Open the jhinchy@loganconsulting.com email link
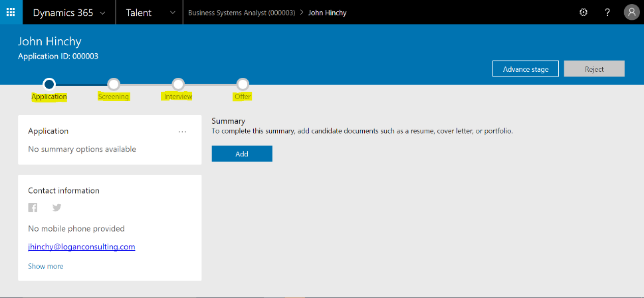The width and height of the screenshot is (644, 298). coord(82,247)
